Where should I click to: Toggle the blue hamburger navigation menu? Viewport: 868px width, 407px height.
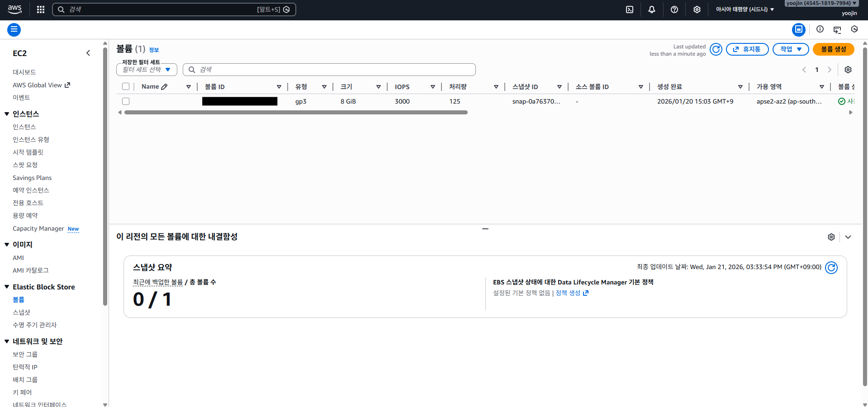(x=14, y=30)
